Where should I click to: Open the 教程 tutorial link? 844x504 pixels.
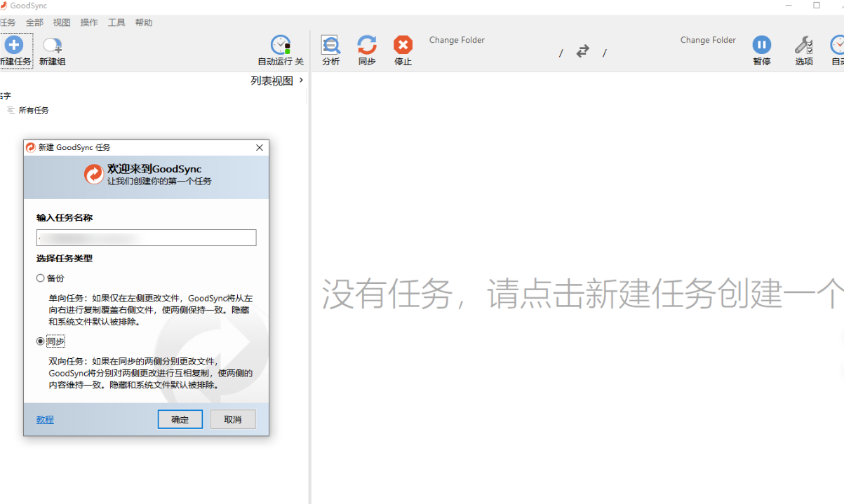coord(44,419)
